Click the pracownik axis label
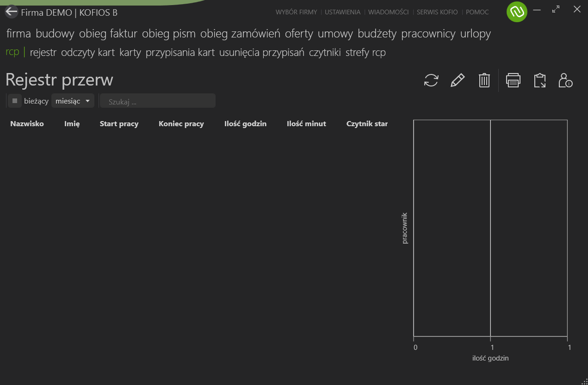This screenshot has height=385, width=588. [x=404, y=228]
